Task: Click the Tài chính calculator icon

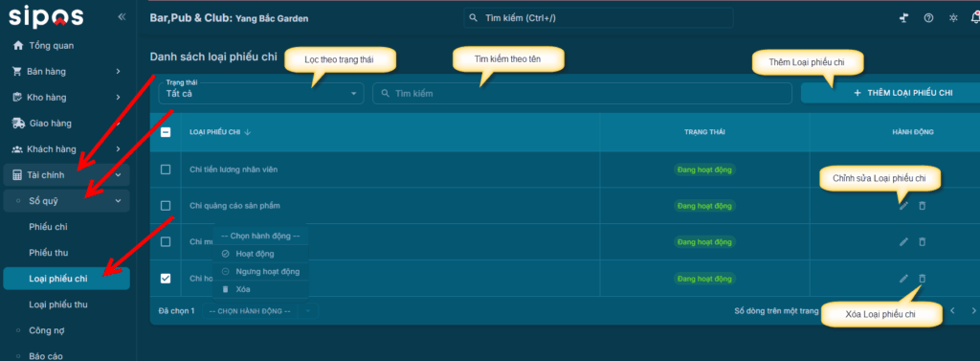Action: click(17, 175)
